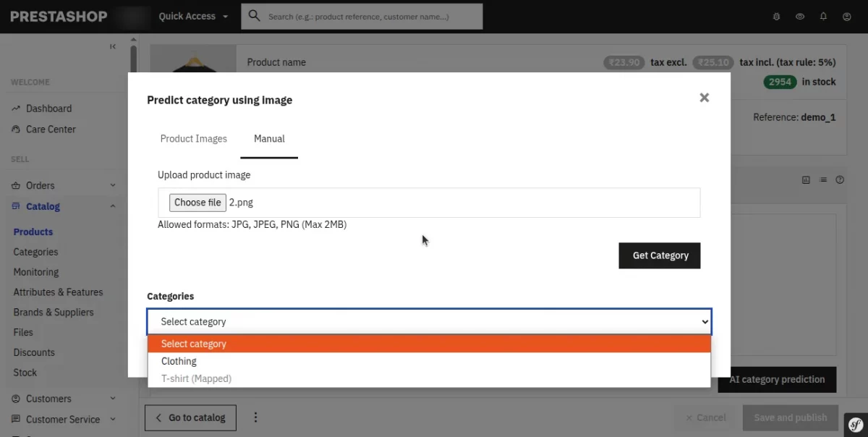Open the admin profile avatar menu
This screenshot has width=868, height=437.
[848, 16]
